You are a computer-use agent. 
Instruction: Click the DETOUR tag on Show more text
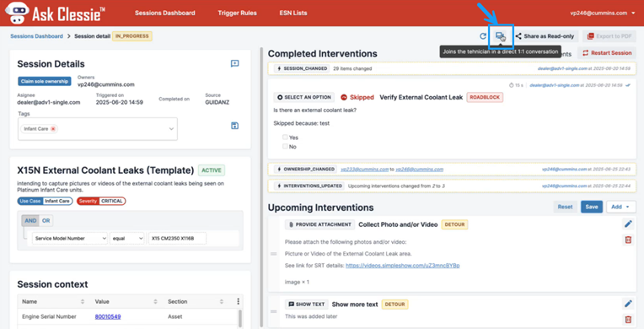[394, 305]
